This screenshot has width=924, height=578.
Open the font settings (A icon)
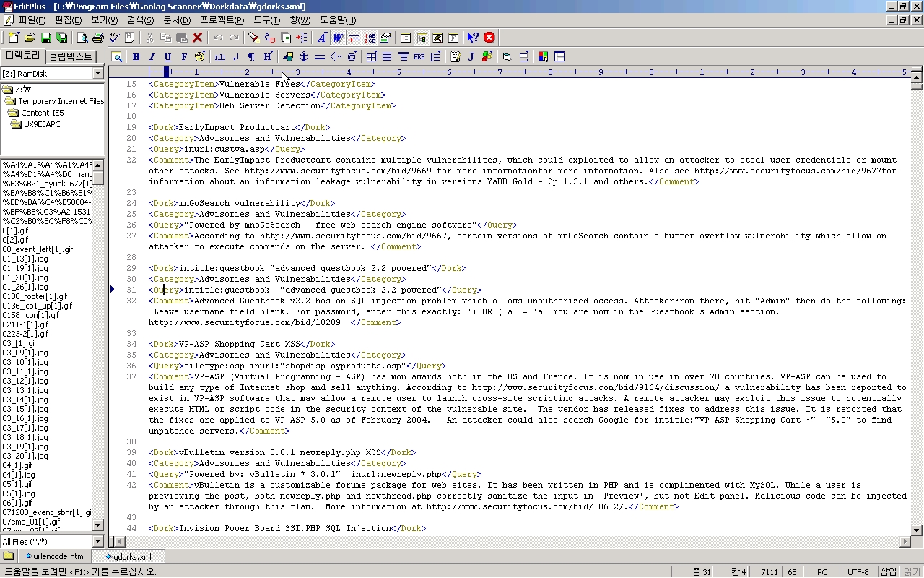pyautogui.click(x=321, y=38)
